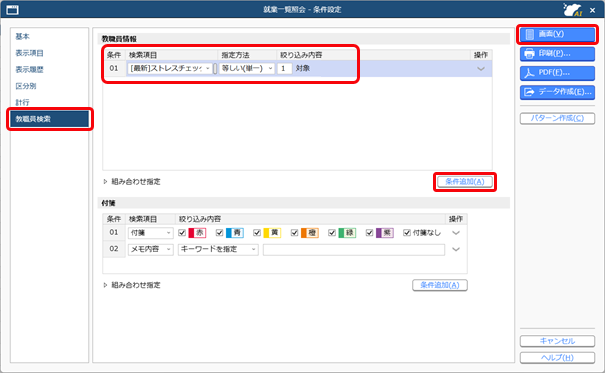Toggle the 青 sticky note checkbox
This screenshot has width=605, height=373.
click(x=219, y=233)
